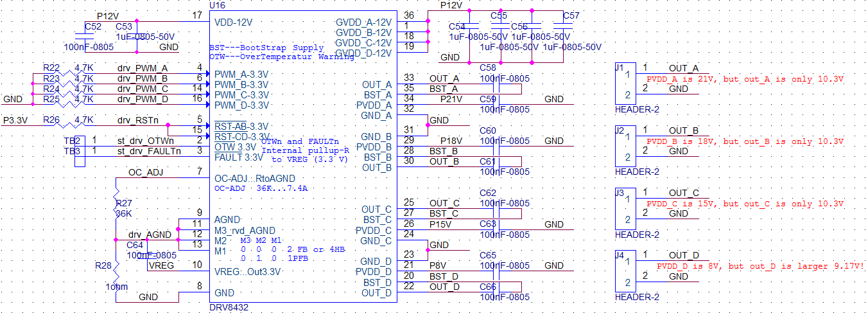Select the 'OC-ADJ 36K...7.4A' annotation
This screenshot has height=313, width=868.
(261, 189)
